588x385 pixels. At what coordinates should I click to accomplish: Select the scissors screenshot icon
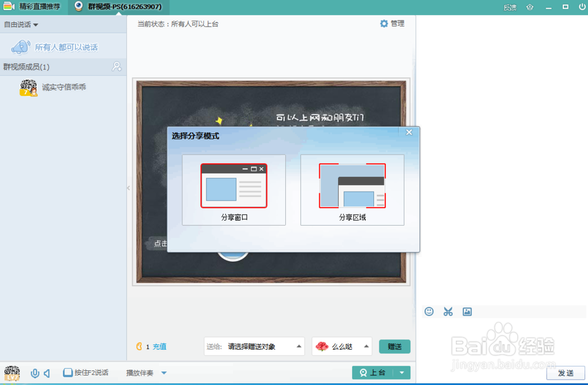pos(447,312)
